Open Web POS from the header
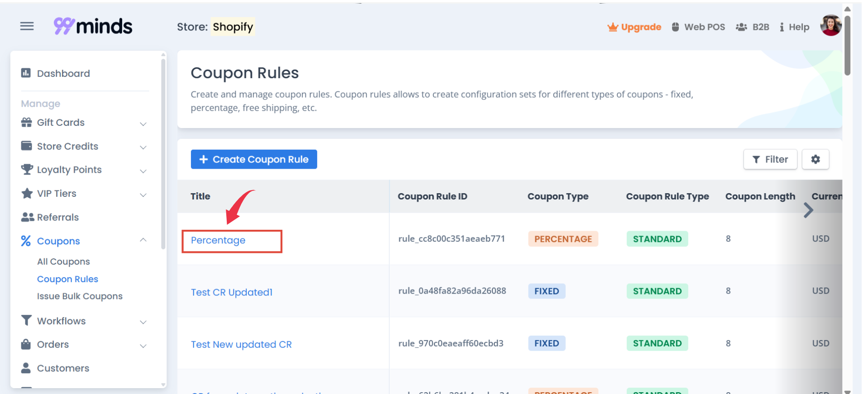The image size is (868, 394). pos(699,27)
